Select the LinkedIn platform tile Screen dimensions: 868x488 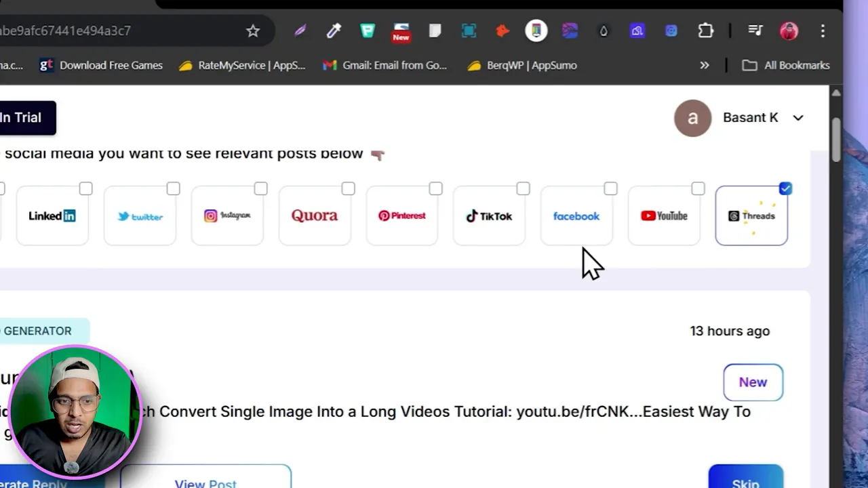[x=52, y=216]
